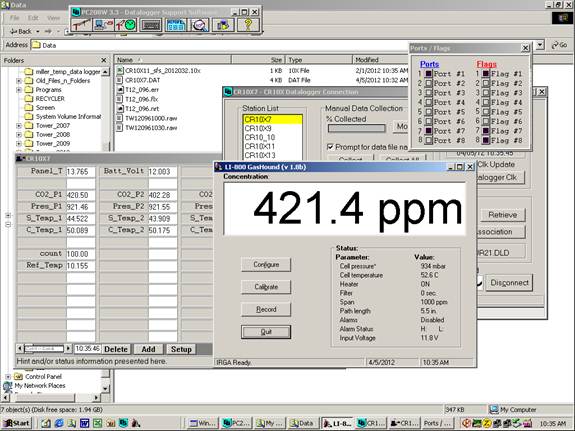Select the T12_096.err file icon
Image resolution: width=575 pixels, height=431 pixels.
tap(120, 90)
